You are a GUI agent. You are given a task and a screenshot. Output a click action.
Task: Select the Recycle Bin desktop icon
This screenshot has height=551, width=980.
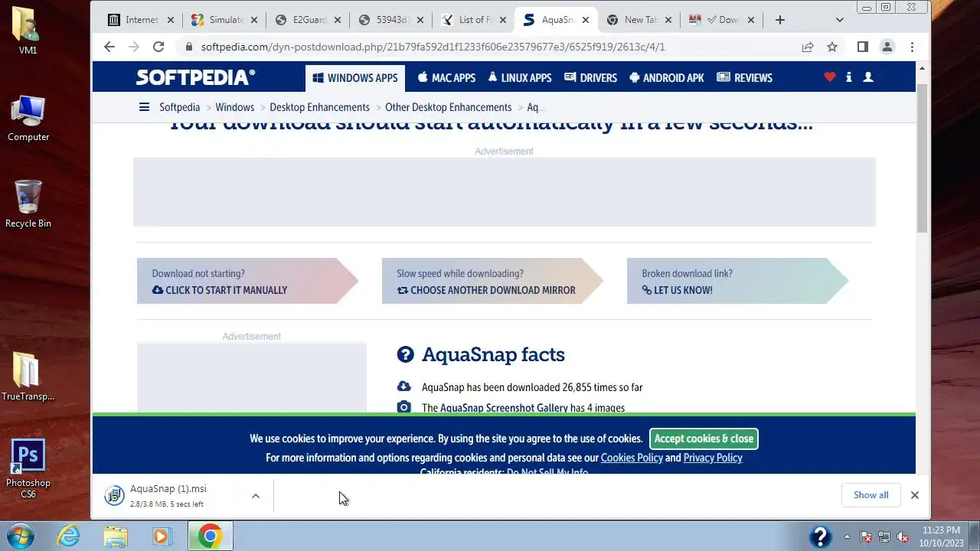pos(28,204)
